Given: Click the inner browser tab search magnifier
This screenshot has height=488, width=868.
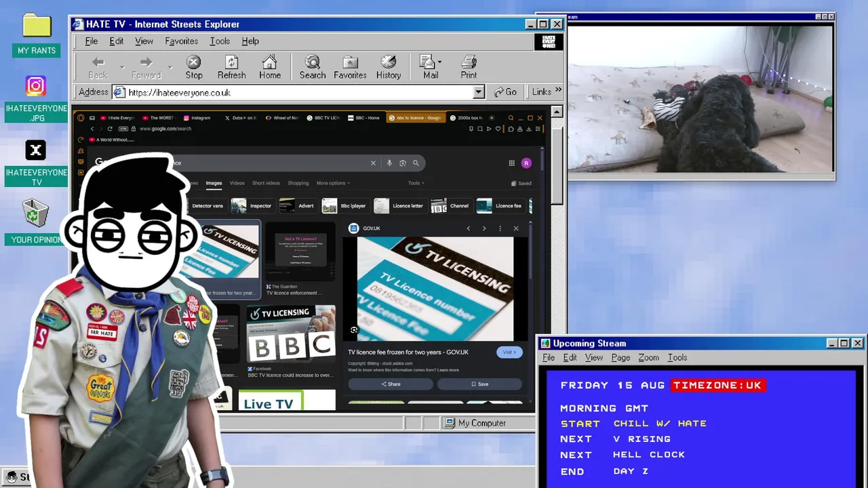Looking at the screenshot, I should (511, 118).
